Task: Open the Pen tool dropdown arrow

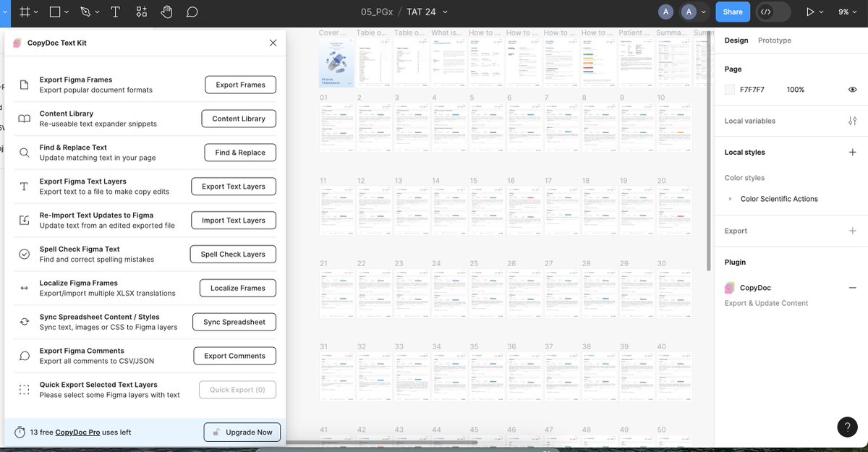Action: 98,12
